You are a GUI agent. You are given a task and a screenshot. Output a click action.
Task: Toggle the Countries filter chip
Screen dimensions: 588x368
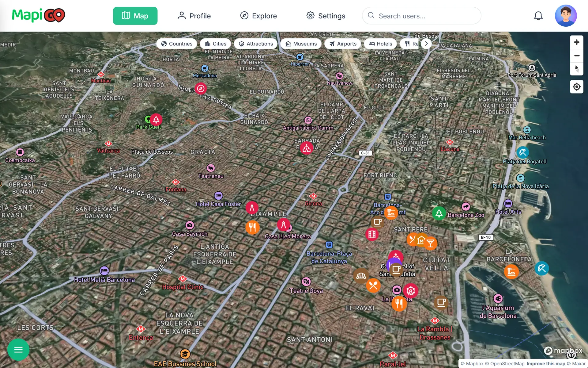point(177,44)
